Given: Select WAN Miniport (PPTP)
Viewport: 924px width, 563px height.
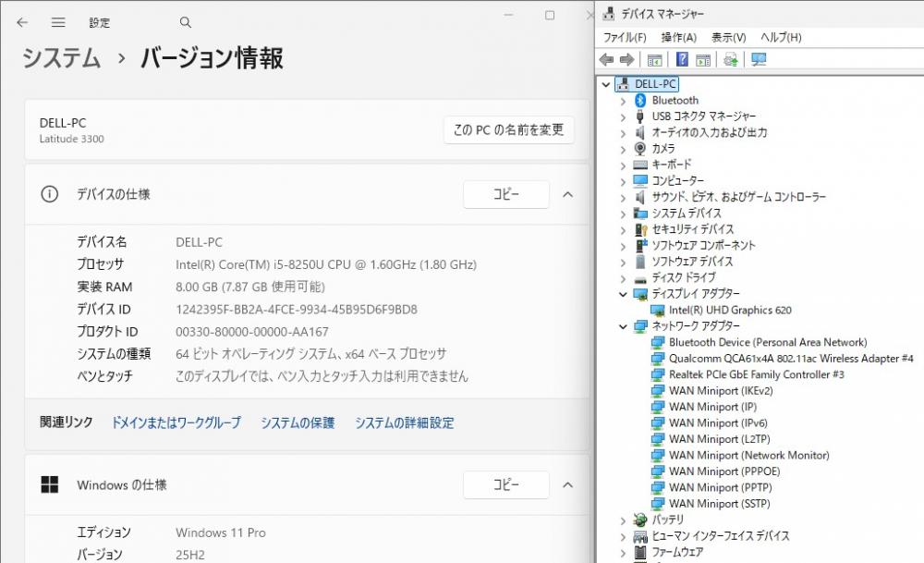Looking at the screenshot, I should pyautogui.click(x=720, y=487).
